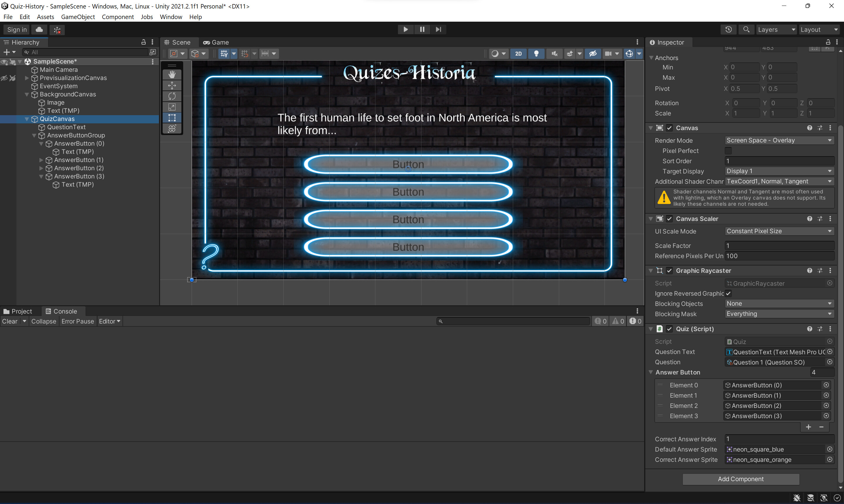Disable the Quiz Script component checkbox
This screenshot has width=844, height=504.
(669, 329)
